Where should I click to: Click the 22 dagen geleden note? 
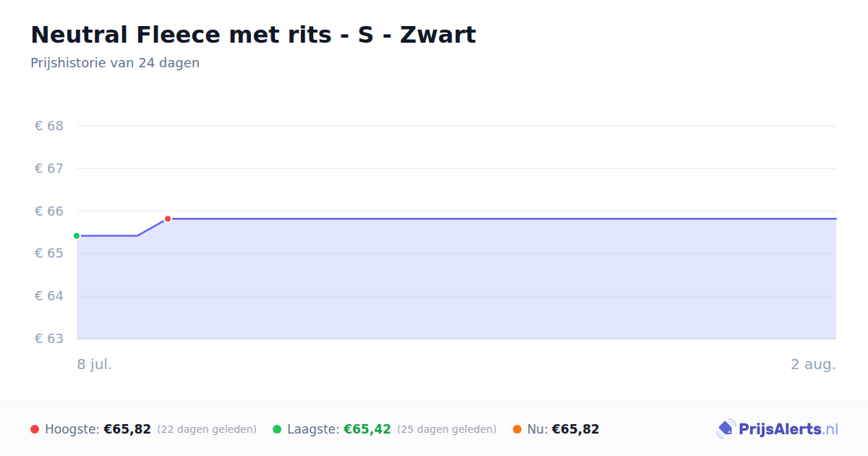[207, 429]
